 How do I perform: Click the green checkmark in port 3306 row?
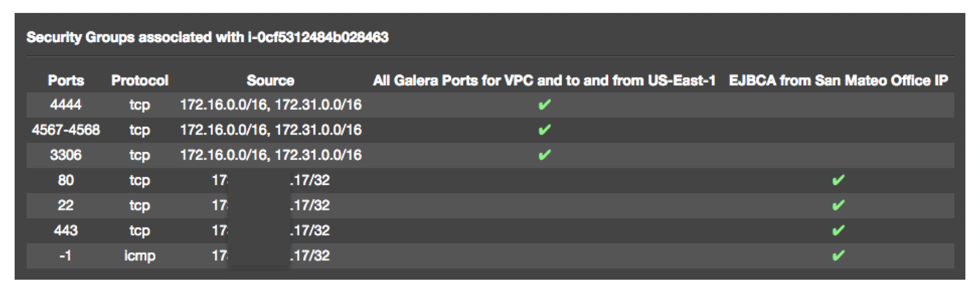coord(544,155)
